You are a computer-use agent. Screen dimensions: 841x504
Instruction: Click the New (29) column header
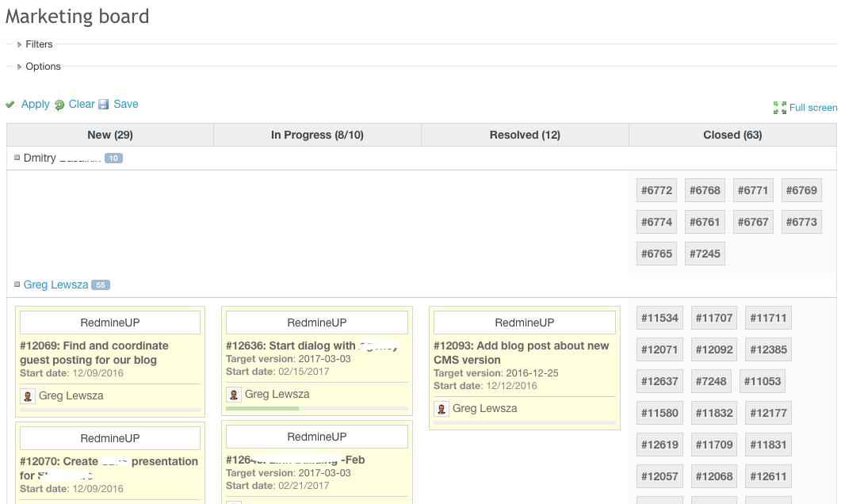pyautogui.click(x=109, y=134)
